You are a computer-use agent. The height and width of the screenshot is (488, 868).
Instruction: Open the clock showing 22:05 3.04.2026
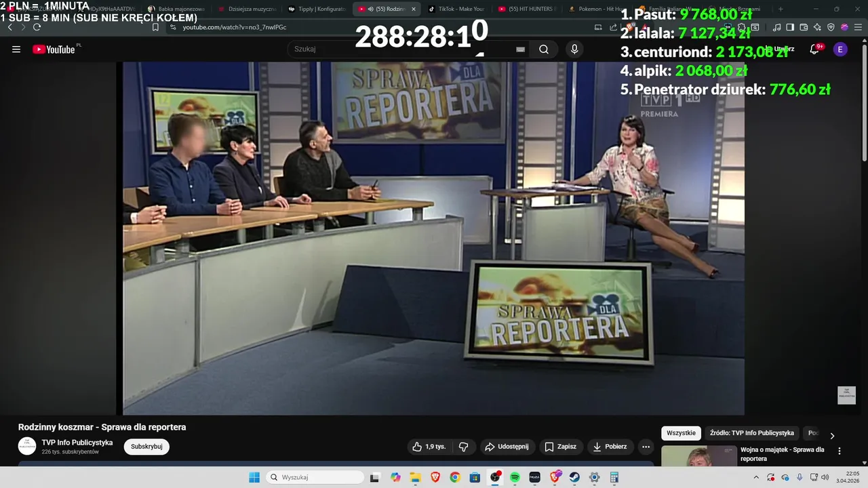click(848, 477)
